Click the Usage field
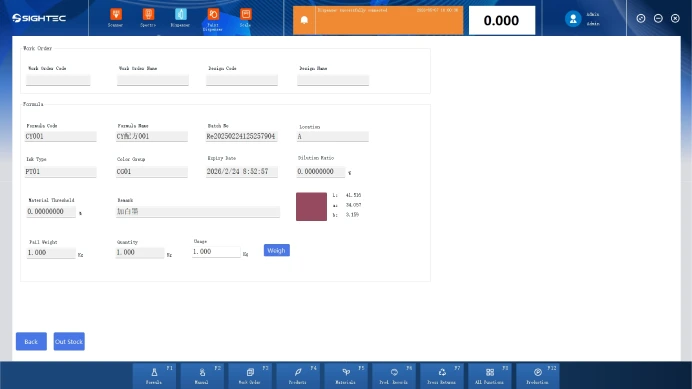This screenshot has height=389, width=692. (x=216, y=252)
